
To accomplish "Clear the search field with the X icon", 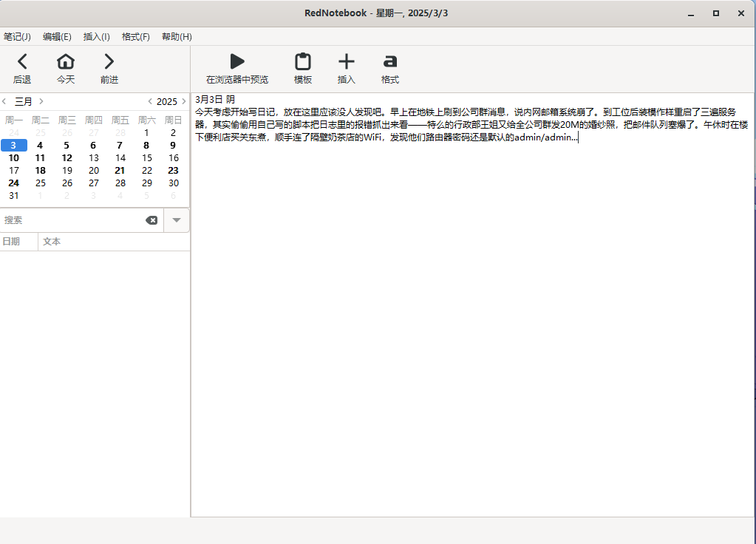I will pos(151,220).
